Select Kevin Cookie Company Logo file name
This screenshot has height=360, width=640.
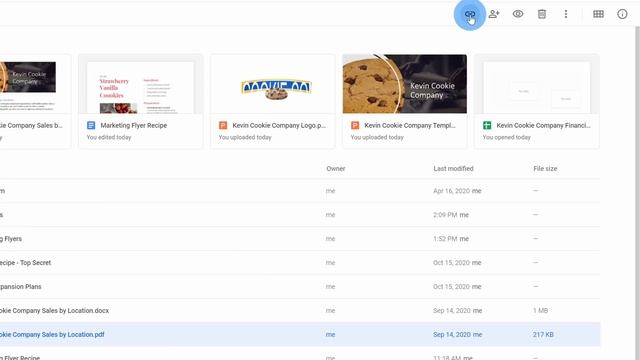279,125
